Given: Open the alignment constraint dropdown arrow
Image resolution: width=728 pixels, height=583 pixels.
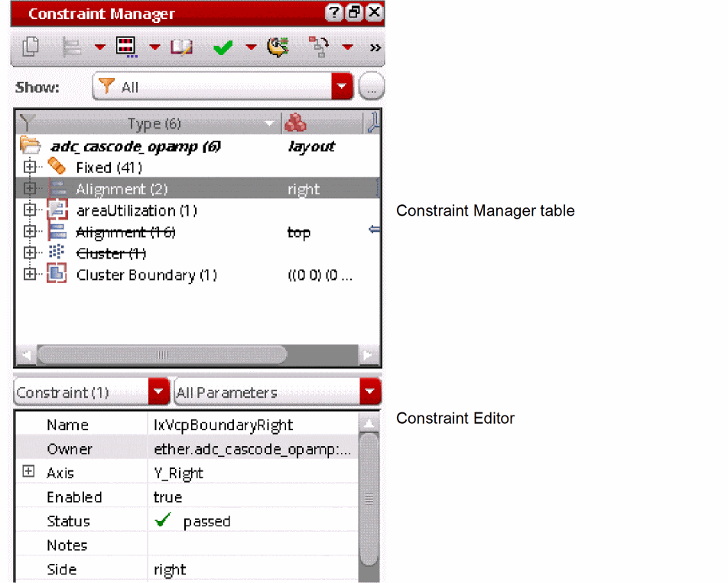Looking at the screenshot, I should [99, 47].
